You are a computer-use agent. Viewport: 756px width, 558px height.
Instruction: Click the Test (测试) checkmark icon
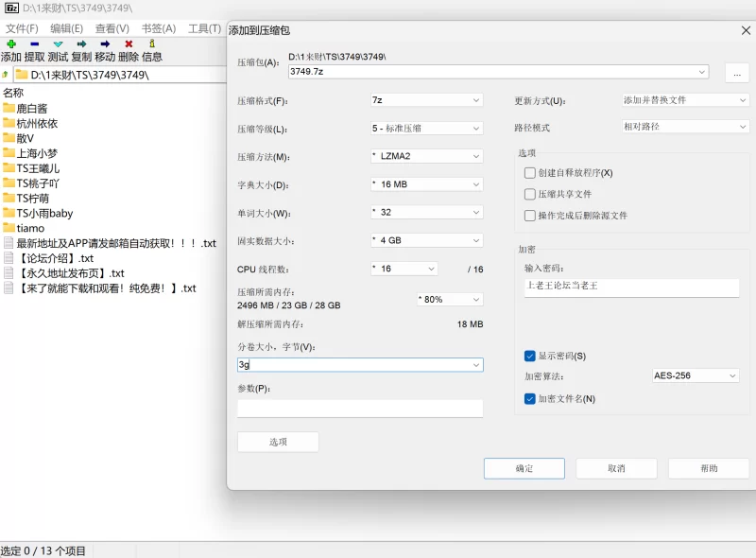[58, 44]
